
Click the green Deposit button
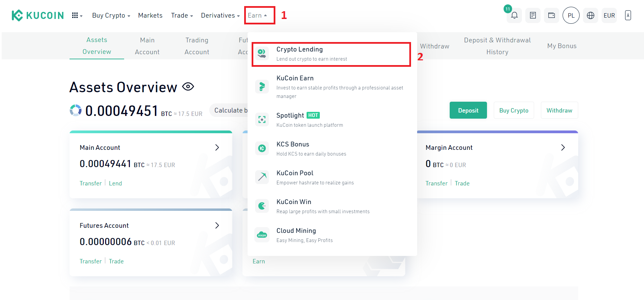468,110
